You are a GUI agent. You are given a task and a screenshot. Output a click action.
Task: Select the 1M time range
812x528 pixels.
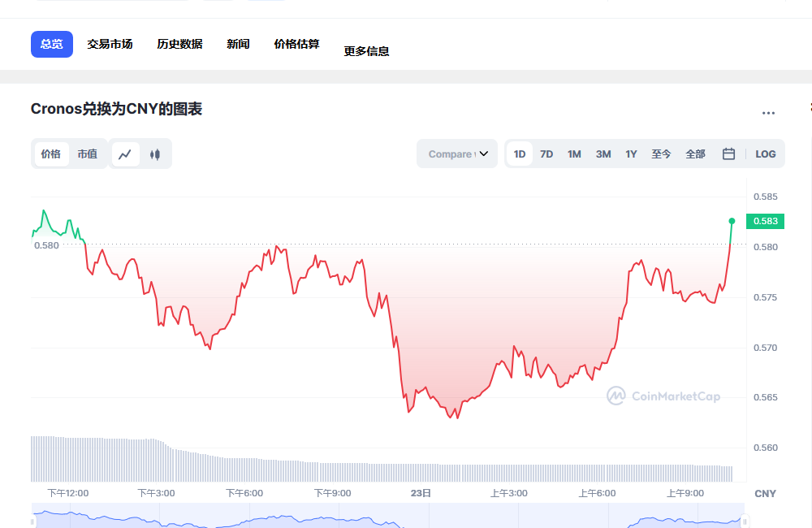click(x=574, y=154)
